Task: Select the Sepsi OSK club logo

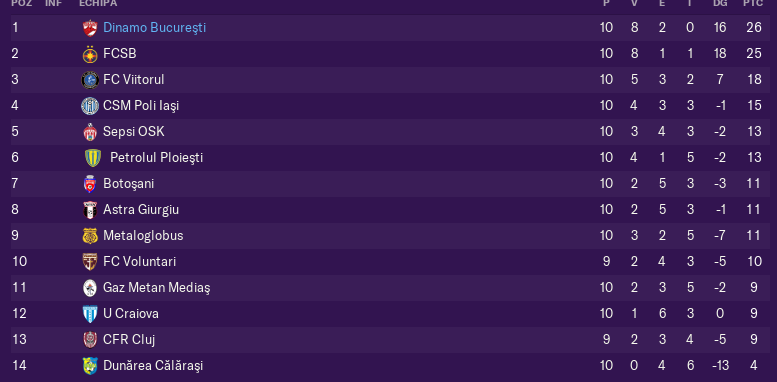Action: (x=90, y=132)
